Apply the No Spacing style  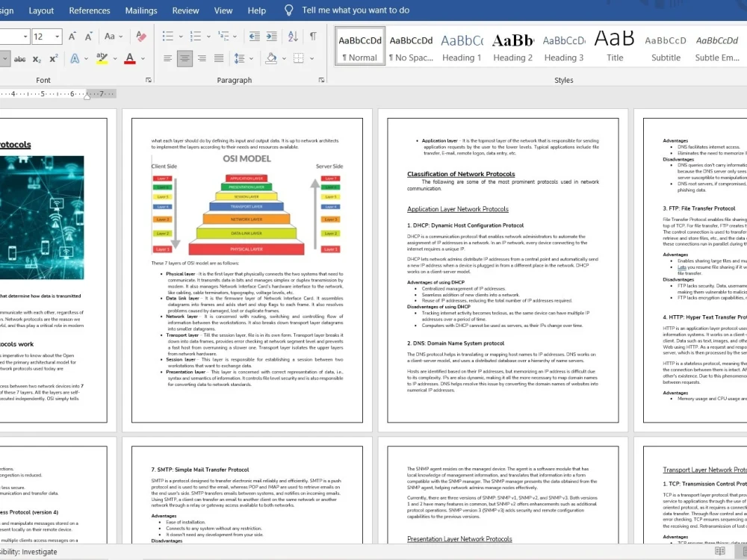pos(411,46)
